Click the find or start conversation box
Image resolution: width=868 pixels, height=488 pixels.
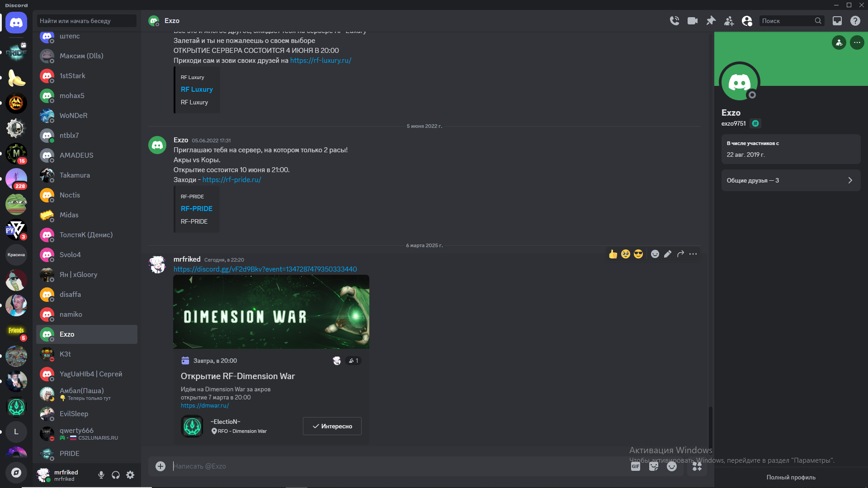coord(87,21)
